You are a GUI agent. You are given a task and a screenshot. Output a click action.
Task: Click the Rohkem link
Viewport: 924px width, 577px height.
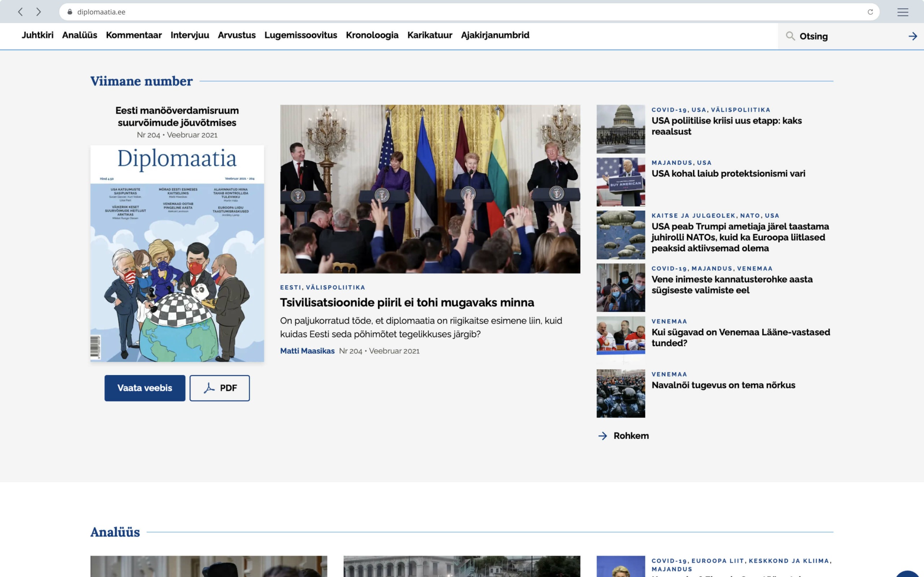pos(631,435)
